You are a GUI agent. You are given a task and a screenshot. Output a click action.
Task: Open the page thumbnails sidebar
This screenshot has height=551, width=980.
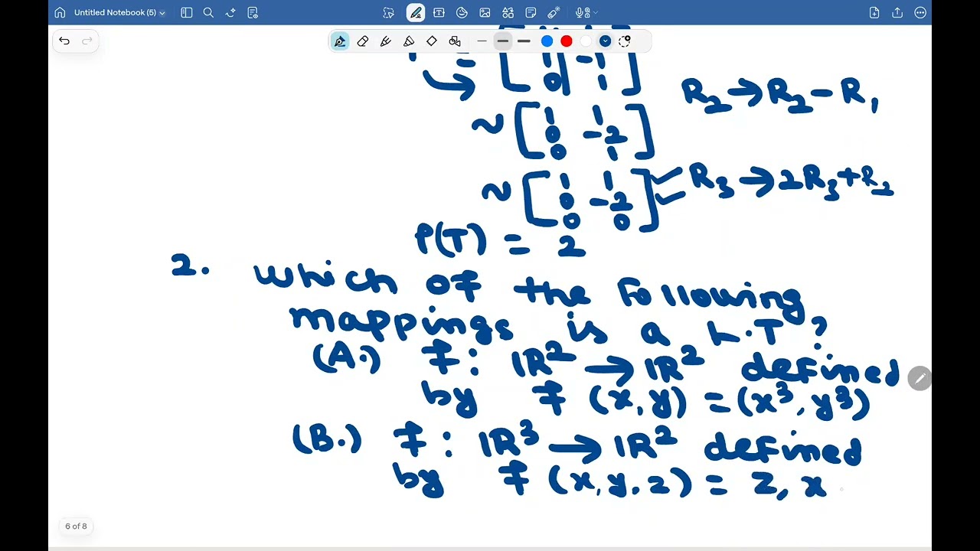[187, 12]
